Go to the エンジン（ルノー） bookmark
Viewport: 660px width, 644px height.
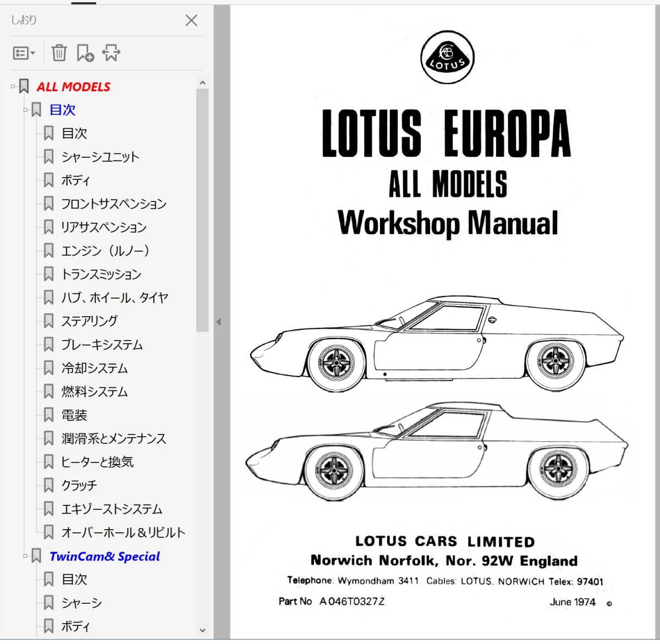tap(106, 251)
